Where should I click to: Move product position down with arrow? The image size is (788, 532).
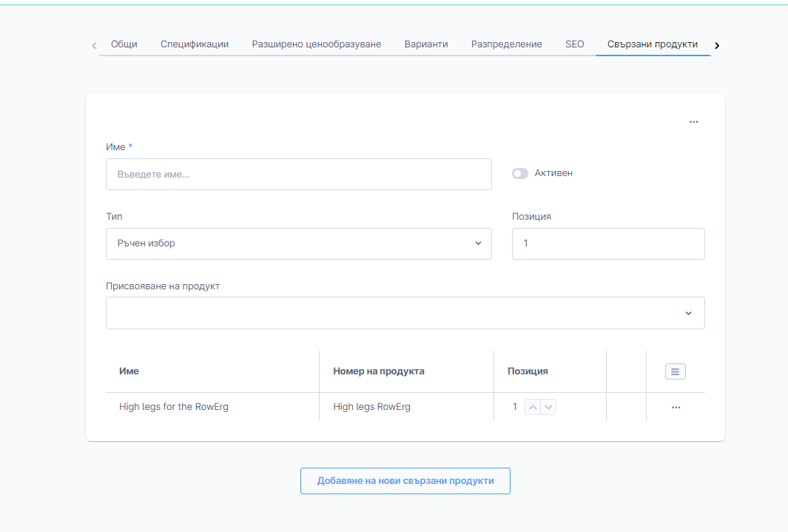click(x=548, y=407)
